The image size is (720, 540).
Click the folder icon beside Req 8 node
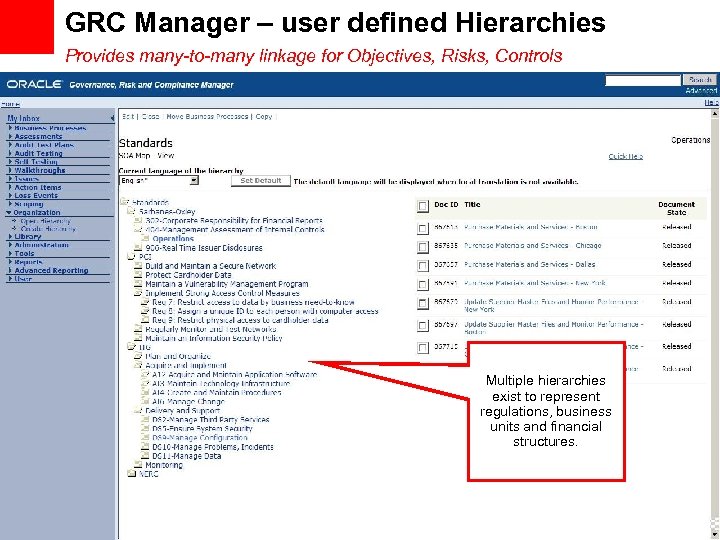[146, 311]
